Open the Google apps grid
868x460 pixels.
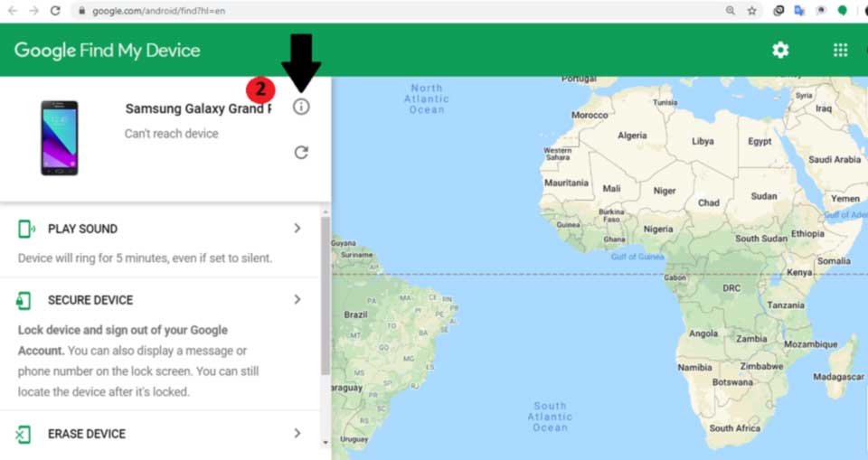tap(840, 51)
